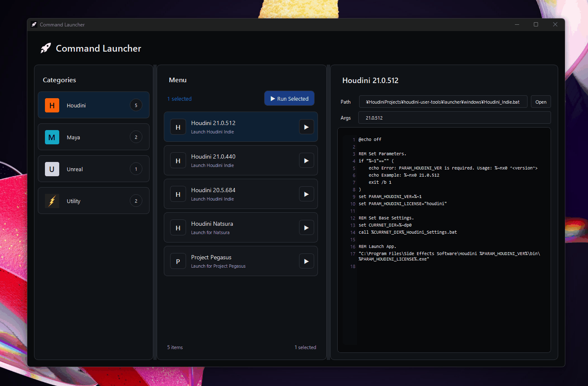This screenshot has width=588, height=386.
Task: Click the rocket logo beside Command Launcher heading
Action: [x=45, y=48]
